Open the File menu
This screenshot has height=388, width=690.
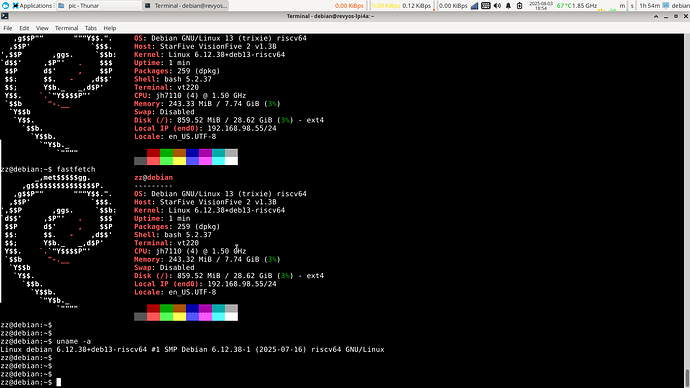8,28
